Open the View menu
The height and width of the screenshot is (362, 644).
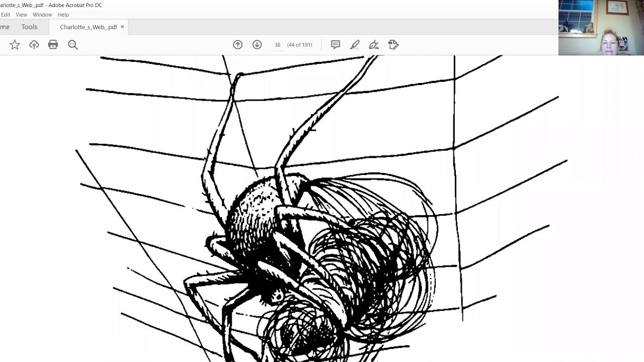(21, 15)
